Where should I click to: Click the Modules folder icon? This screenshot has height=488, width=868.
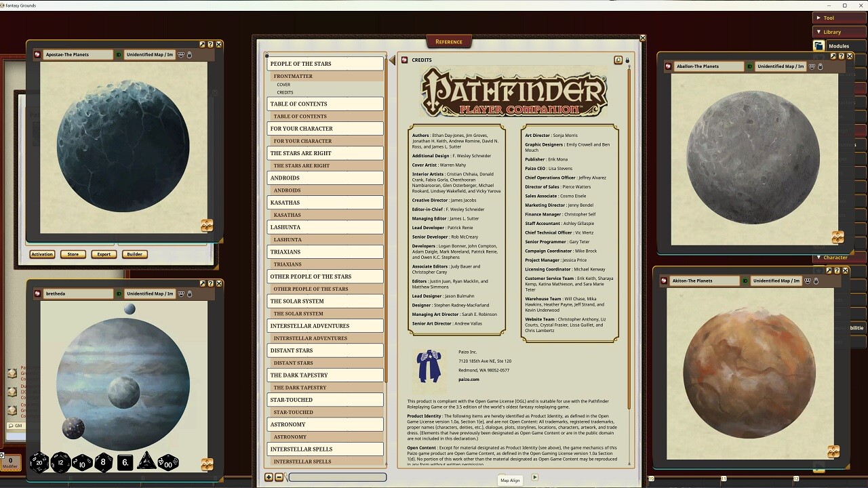click(x=819, y=46)
